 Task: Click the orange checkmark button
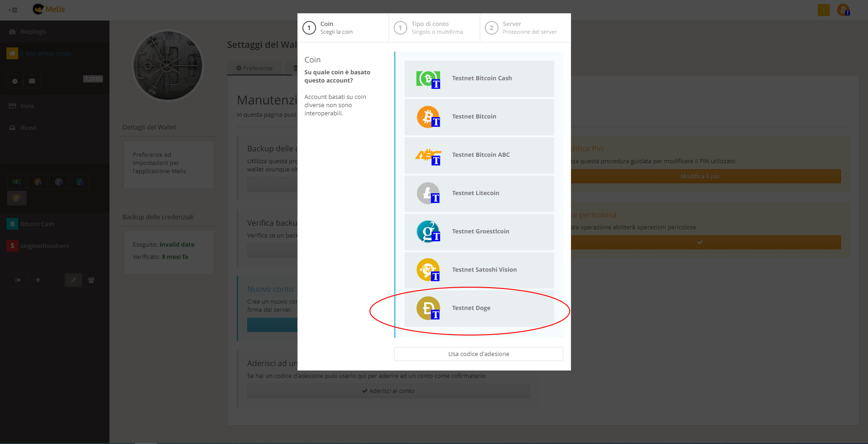coord(700,243)
